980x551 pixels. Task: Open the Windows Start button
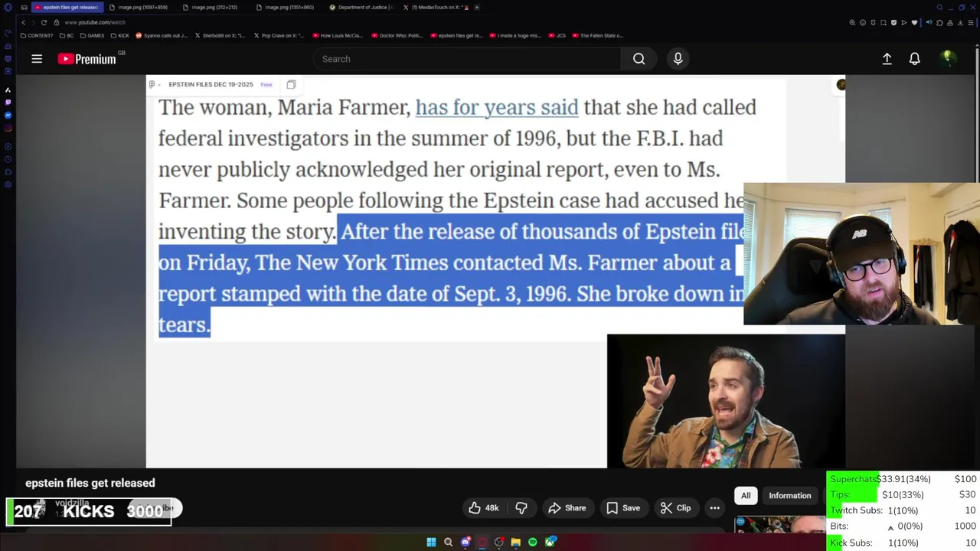pyautogui.click(x=431, y=543)
